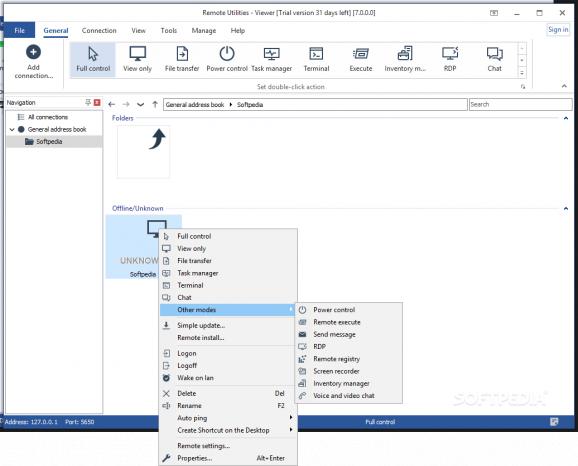Open the Other modes submenu
The image size is (578, 466).
pos(228,310)
